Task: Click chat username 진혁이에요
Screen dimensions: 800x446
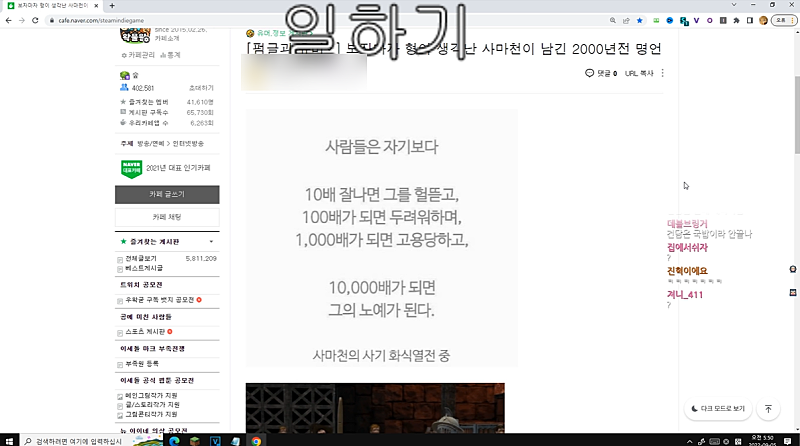Action: pos(687,271)
